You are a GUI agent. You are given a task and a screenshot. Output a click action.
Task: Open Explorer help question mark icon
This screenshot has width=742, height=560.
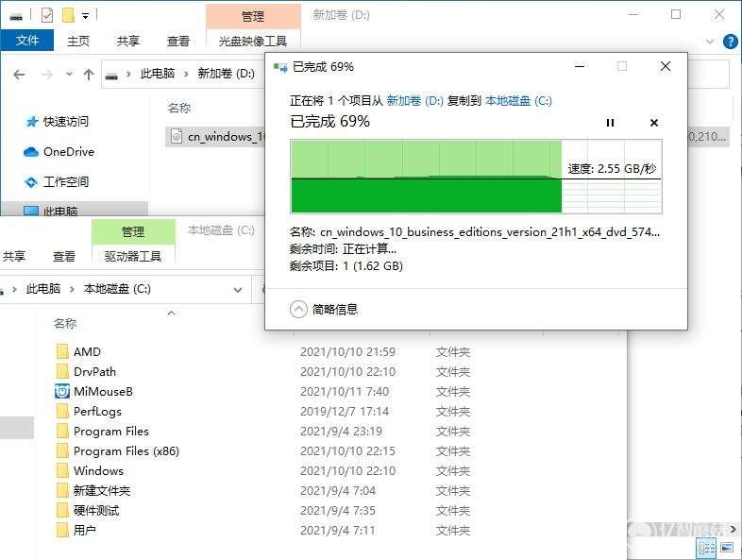(x=730, y=42)
